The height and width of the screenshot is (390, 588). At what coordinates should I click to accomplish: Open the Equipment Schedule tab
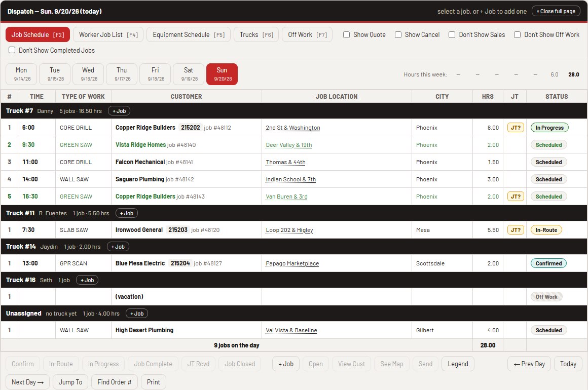tap(189, 34)
